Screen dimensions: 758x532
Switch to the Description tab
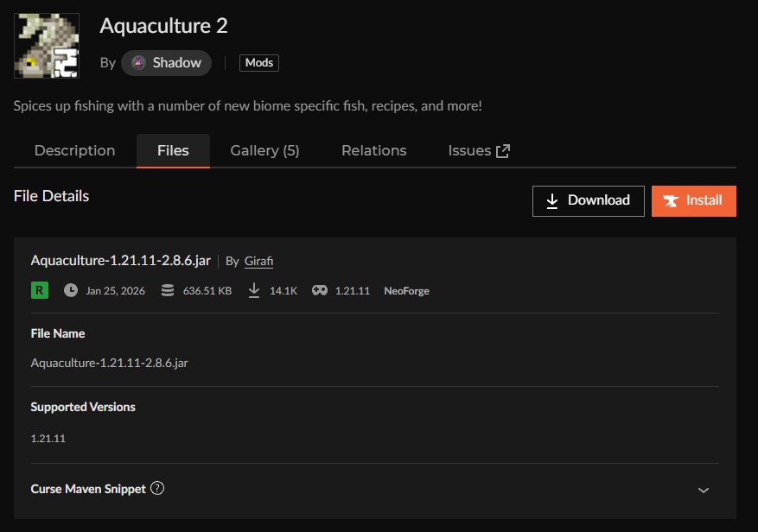coord(74,150)
